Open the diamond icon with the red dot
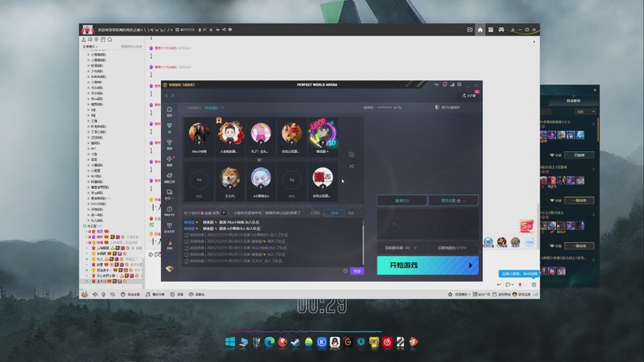The height and width of the screenshot is (362, 644). (x=169, y=160)
